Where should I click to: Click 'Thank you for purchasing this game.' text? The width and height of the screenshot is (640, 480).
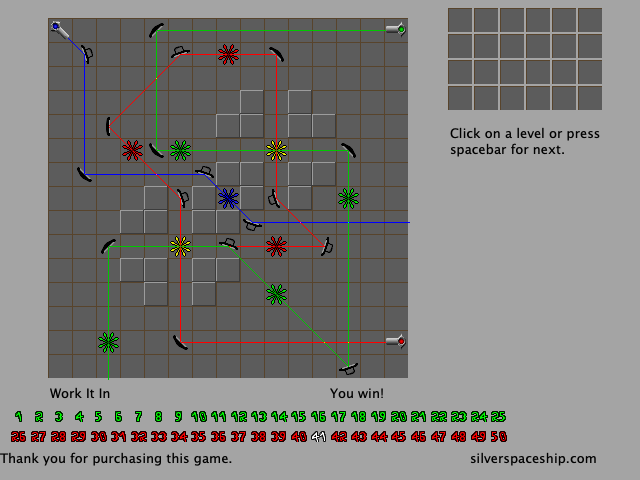(116, 459)
